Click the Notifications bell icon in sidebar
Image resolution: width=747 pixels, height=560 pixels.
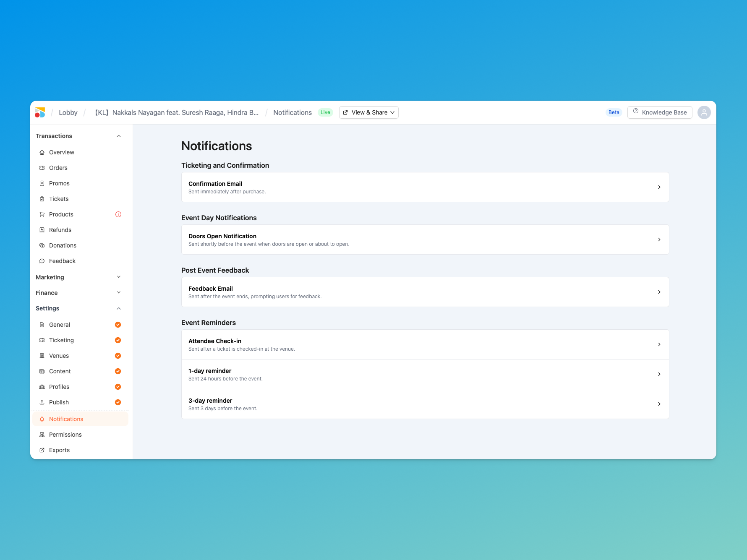click(x=42, y=419)
